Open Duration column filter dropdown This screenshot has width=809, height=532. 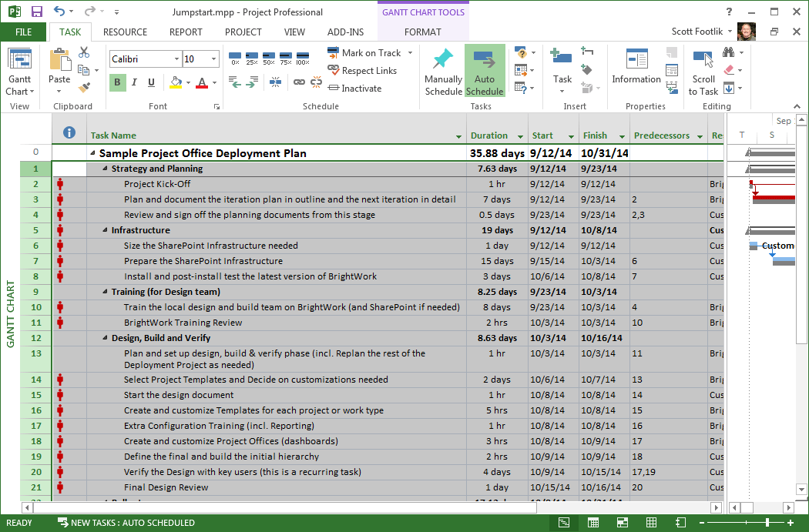tap(520, 136)
